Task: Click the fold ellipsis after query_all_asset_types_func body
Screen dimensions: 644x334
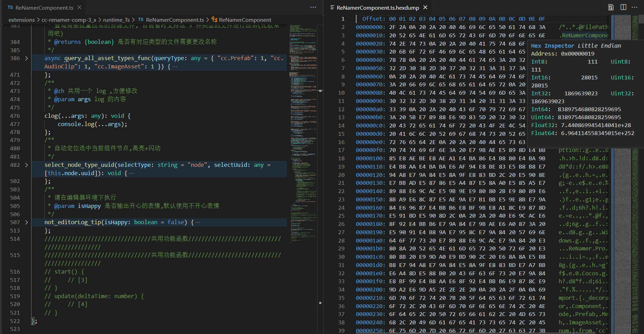Action: coord(175,67)
